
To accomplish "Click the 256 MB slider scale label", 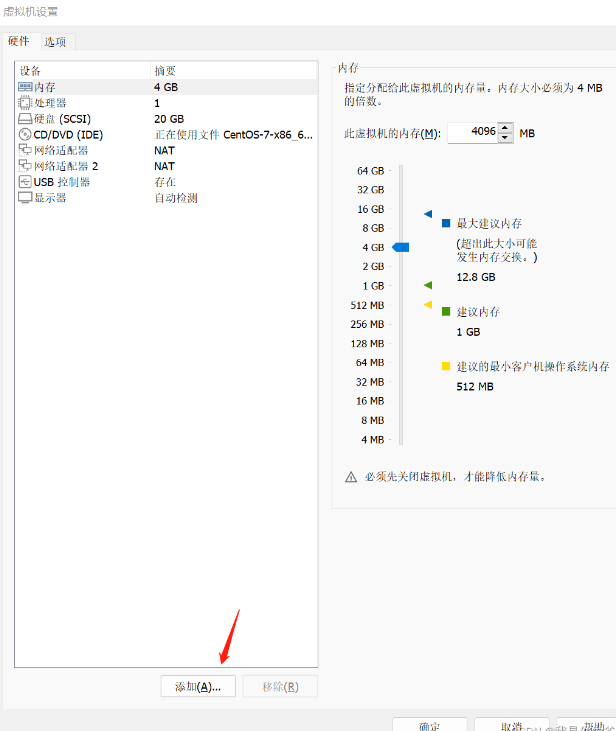I will [367, 324].
